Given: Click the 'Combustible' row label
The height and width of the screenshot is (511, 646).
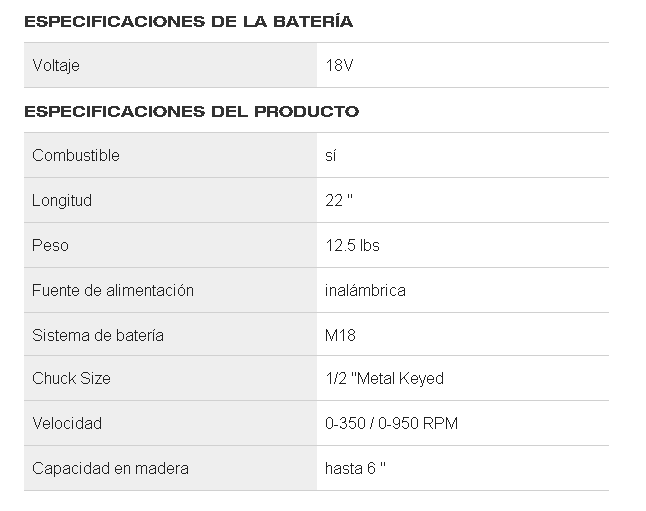Looking at the screenshot, I should 76,155.
